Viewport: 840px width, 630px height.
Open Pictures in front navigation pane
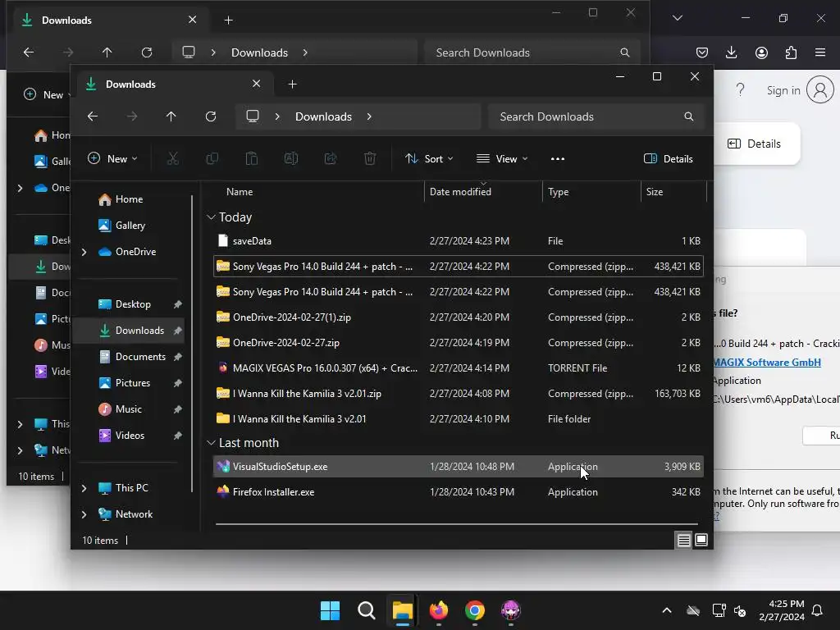click(132, 383)
